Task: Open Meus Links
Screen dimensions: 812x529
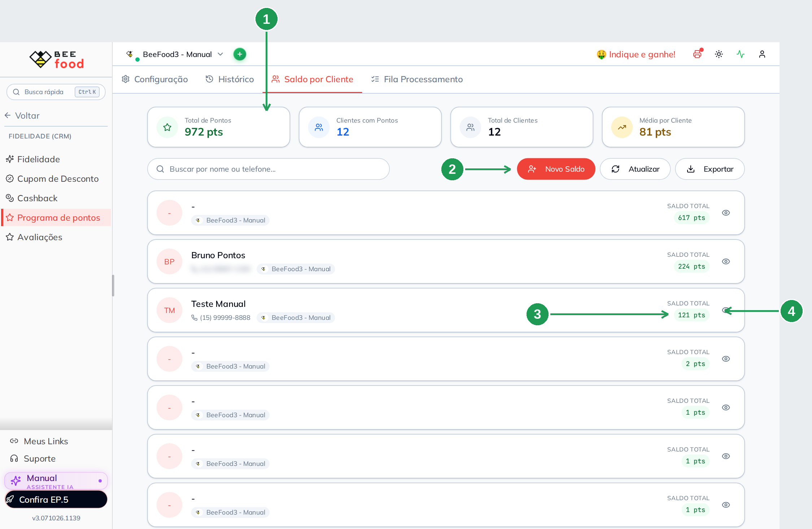Action: pyautogui.click(x=39, y=441)
